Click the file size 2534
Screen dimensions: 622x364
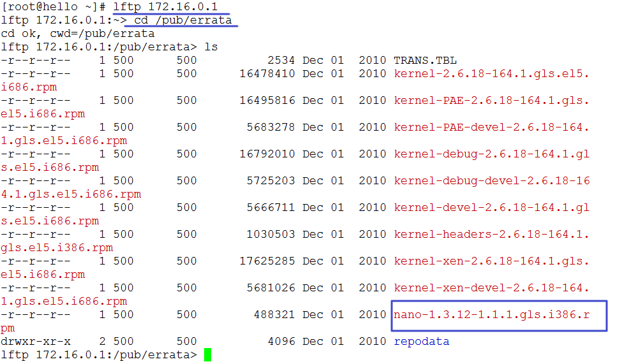click(x=281, y=61)
